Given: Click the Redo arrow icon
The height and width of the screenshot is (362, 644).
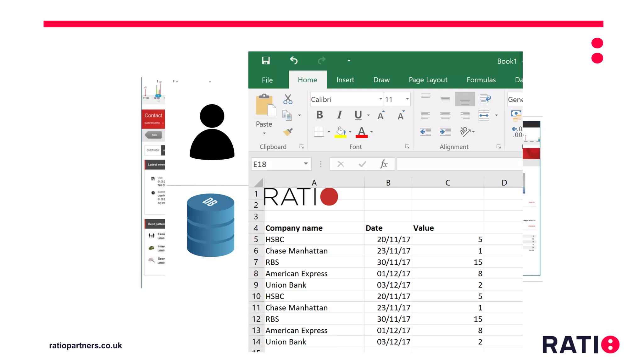Looking at the screenshot, I should click(321, 60).
